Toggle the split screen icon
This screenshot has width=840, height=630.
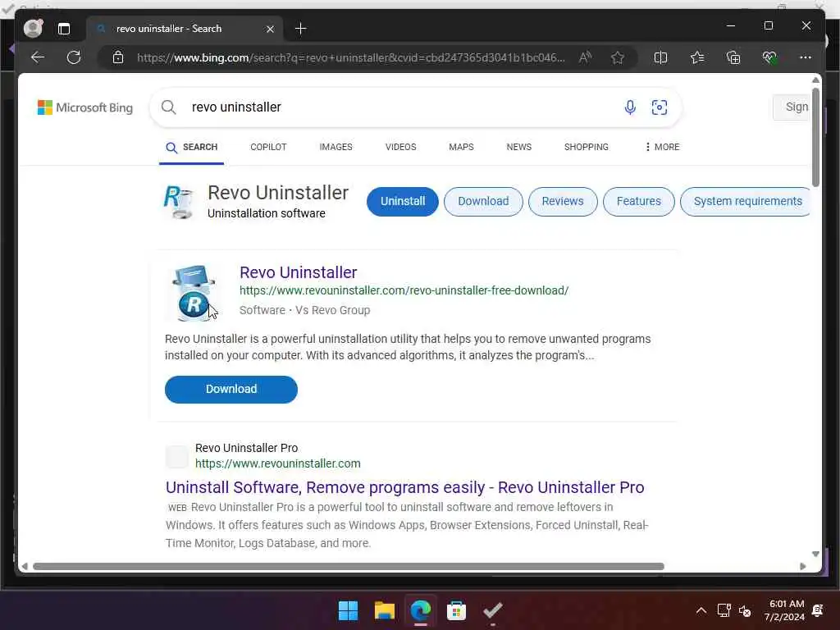tap(660, 57)
